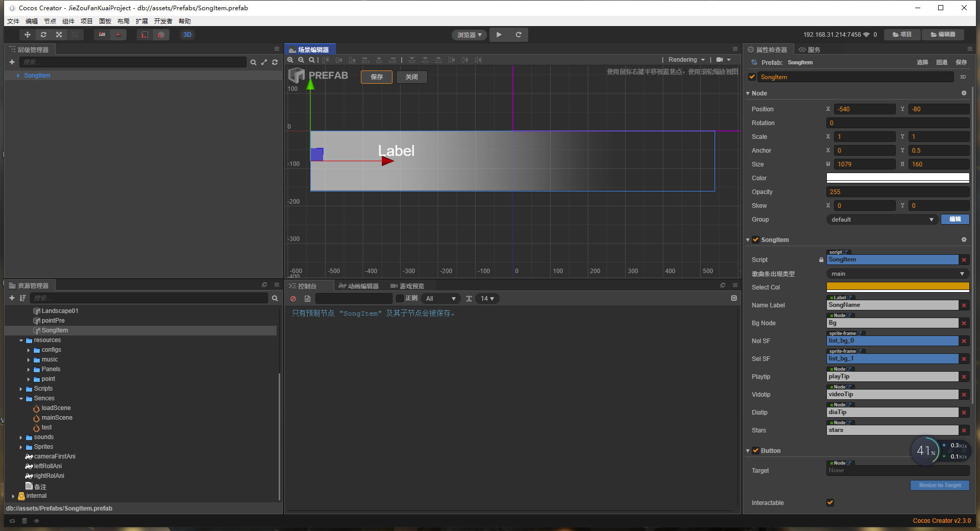Open the 浏览器 preview platform dropdown

(469, 35)
